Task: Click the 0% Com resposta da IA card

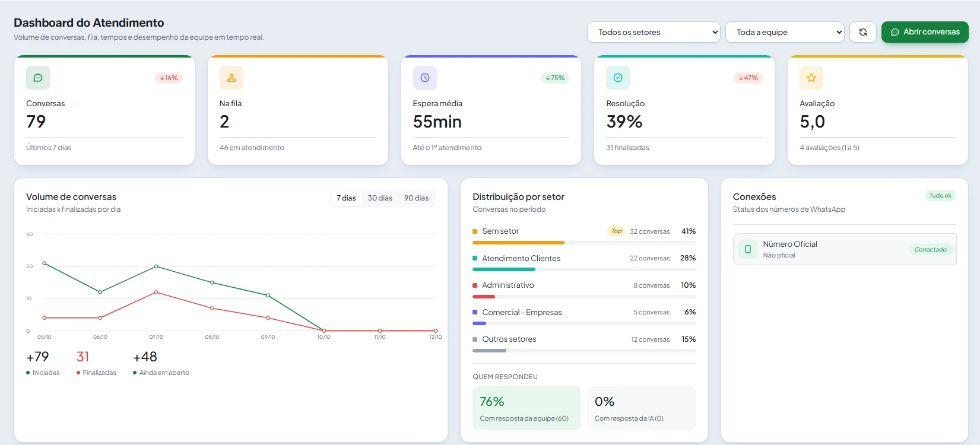Action: coord(642,408)
